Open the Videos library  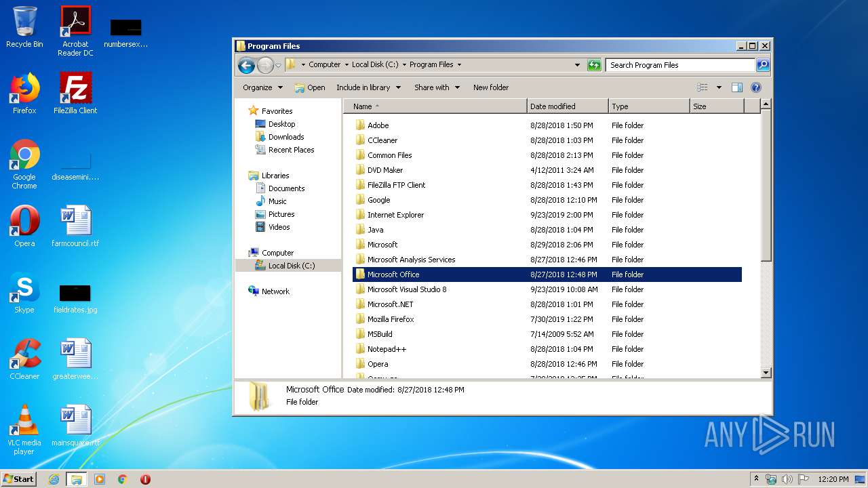(x=279, y=227)
